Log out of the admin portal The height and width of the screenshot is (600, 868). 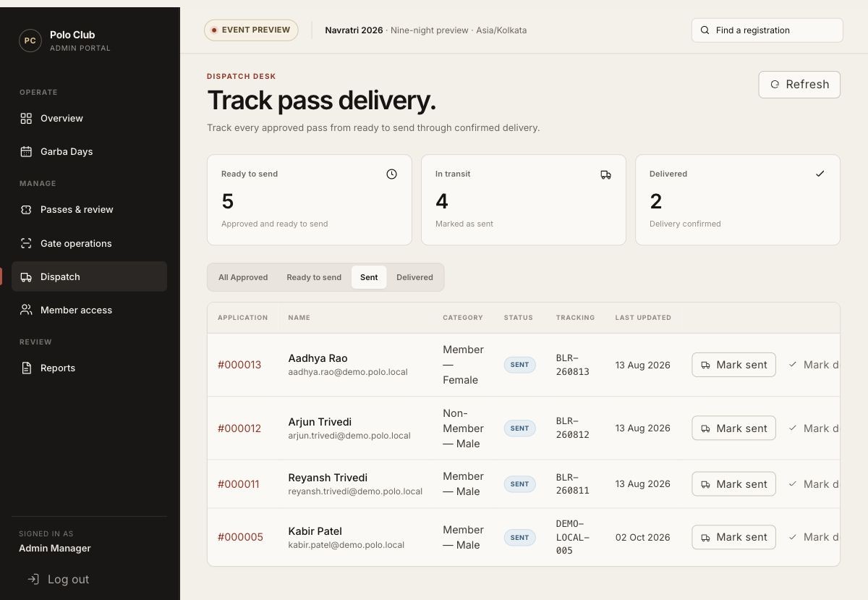click(58, 579)
